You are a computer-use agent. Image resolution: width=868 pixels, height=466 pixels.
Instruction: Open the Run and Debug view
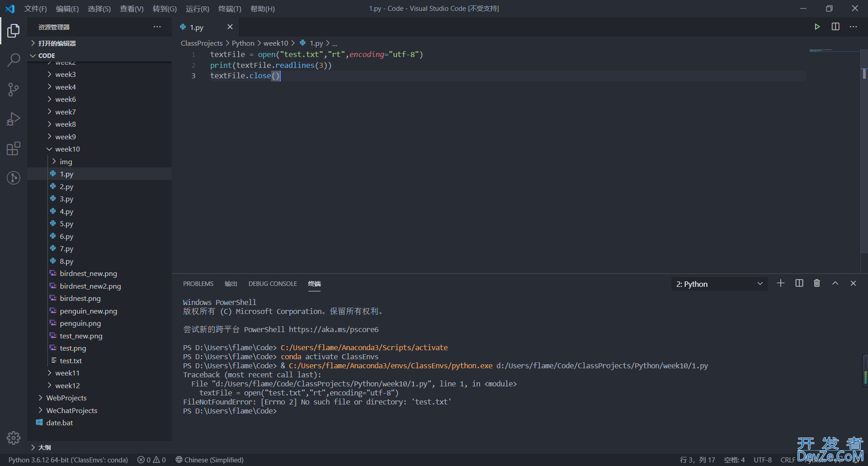[x=14, y=119]
